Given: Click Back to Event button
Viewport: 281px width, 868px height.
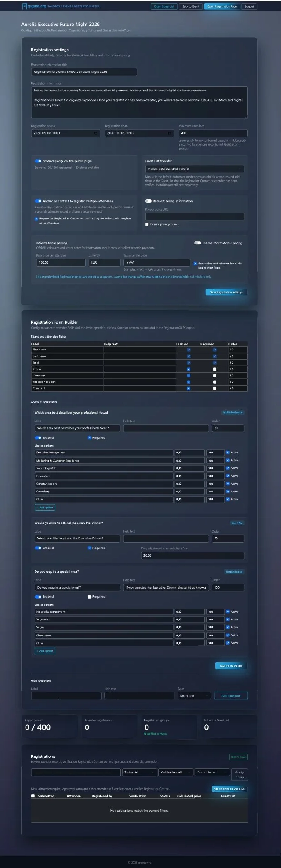Looking at the screenshot, I should pyautogui.click(x=190, y=7).
